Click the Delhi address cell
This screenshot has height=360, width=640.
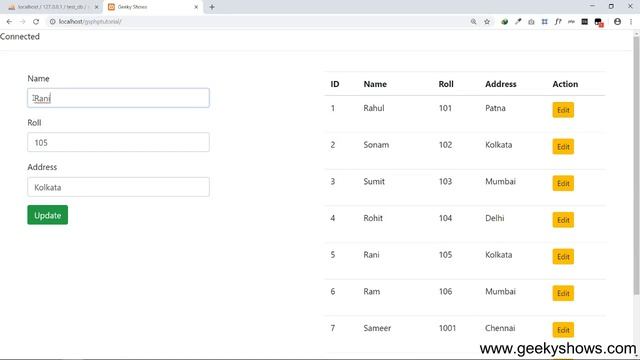(495, 218)
